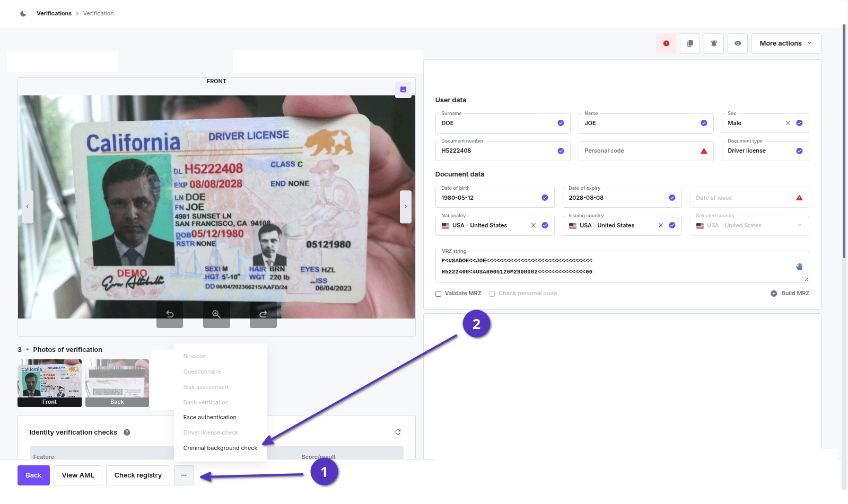Click the Sex field verified check icon
848x504 pixels.
point(799,123)
